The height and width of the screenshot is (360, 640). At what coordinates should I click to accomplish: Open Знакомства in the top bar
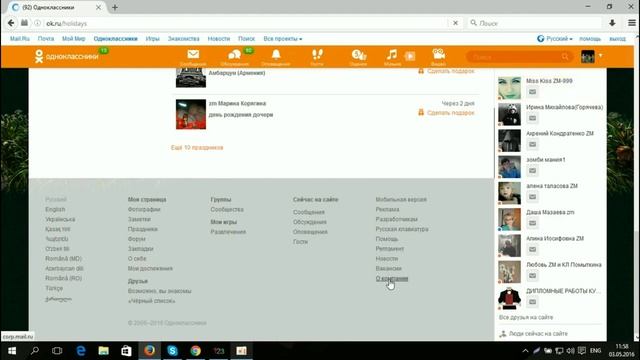click(x=184, y=39)
